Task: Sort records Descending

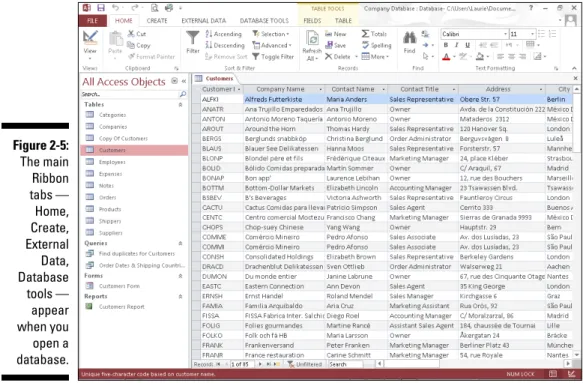Action: (x=225, y=45)
